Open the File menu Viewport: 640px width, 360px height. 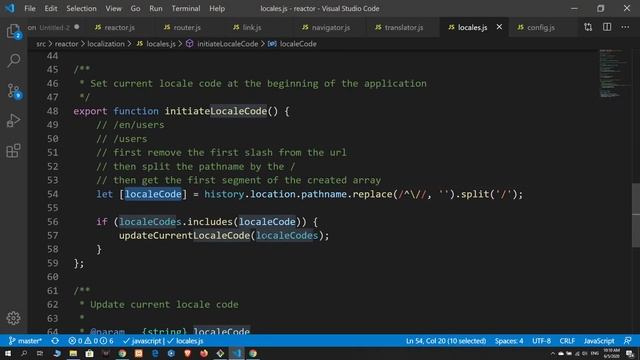(x=30, y=8)
